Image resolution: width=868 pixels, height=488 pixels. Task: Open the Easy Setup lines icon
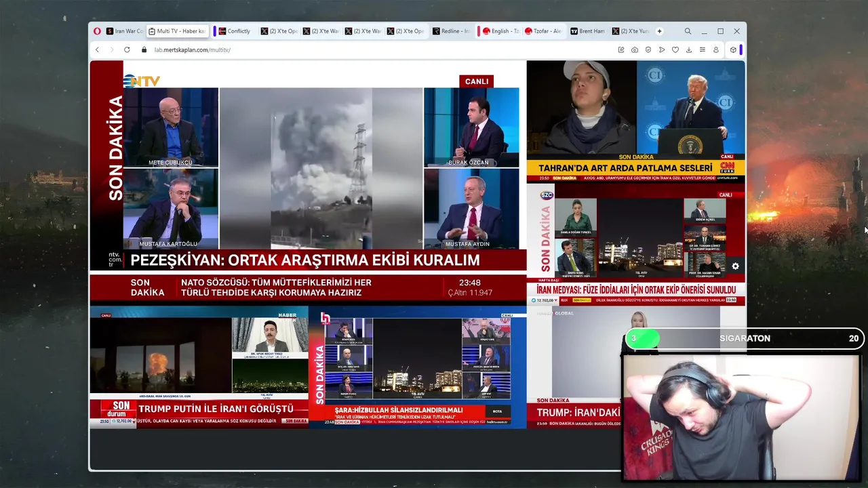tap(703, 49)
